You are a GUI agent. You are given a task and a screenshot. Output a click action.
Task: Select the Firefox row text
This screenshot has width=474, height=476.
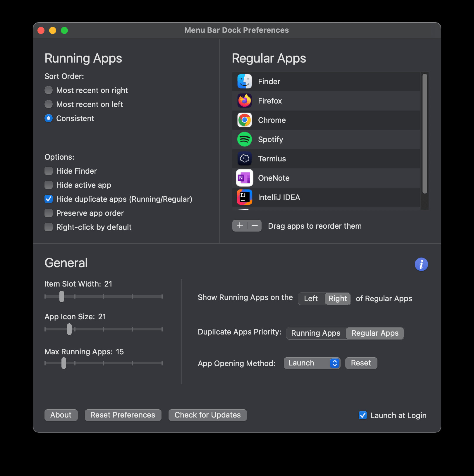pyautogui.click(x=270, y=101)
